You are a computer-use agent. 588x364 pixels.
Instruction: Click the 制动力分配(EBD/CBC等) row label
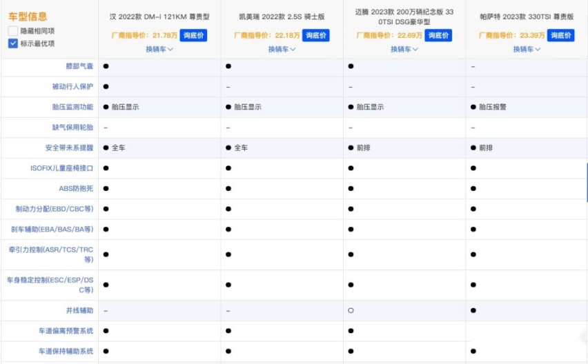[55, 209]
